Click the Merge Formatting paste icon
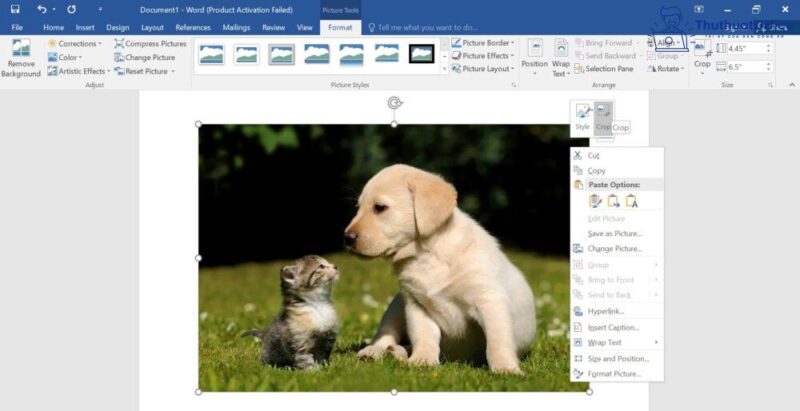The height and width of the screenshot is (411, 800). [613, 201]
